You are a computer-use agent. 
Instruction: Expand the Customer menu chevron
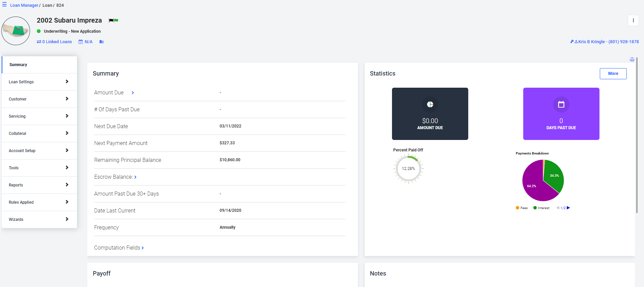tap(67, 99)
